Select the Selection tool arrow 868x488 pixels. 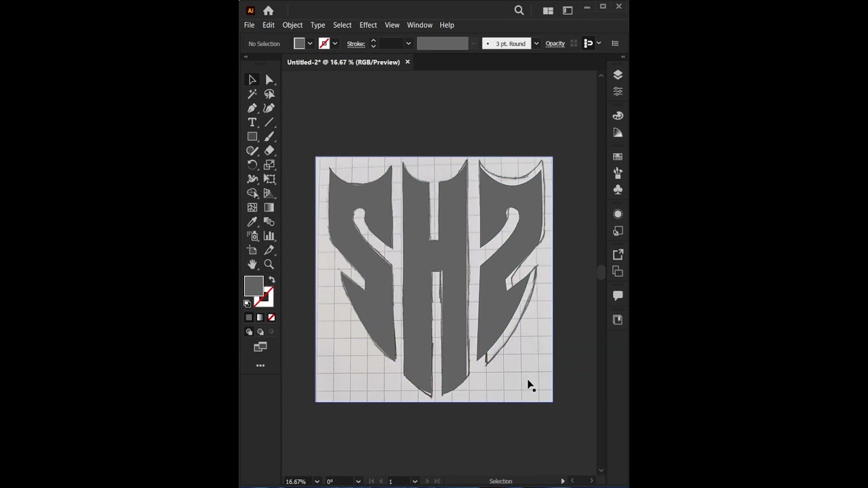pos(252,80)
